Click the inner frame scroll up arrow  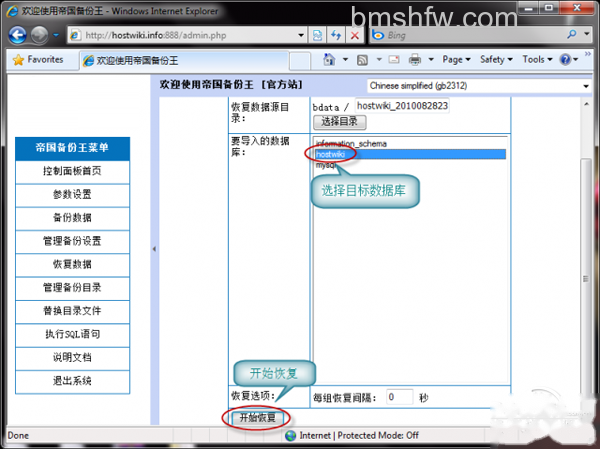pos(586,104)
